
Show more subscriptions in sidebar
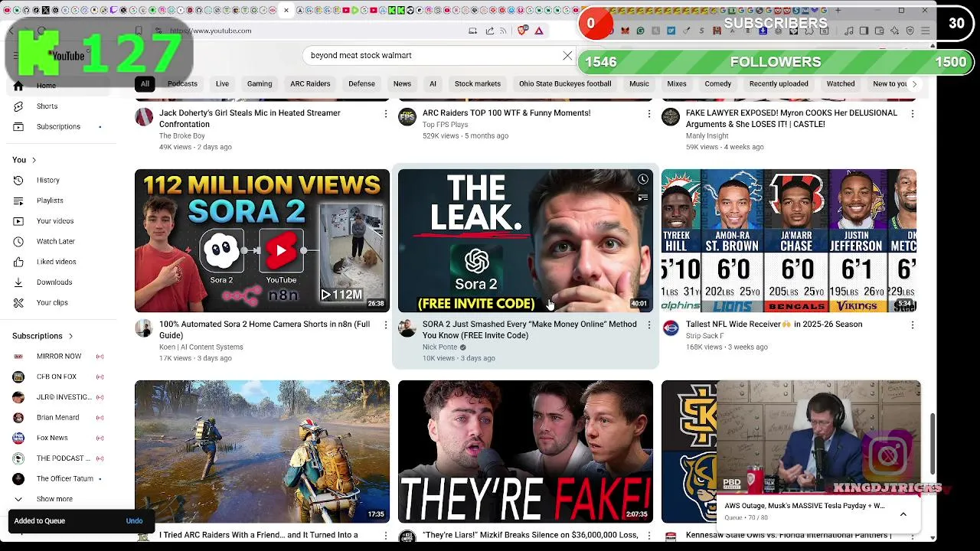(x=54, y=499)
